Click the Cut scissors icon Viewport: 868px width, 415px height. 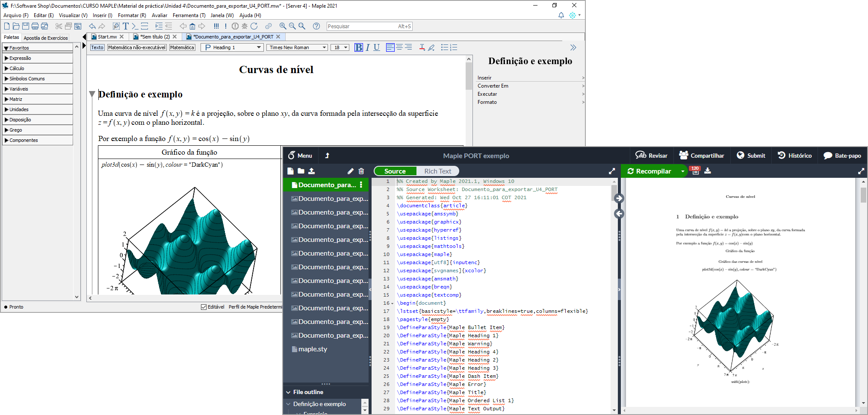(59, 26)
